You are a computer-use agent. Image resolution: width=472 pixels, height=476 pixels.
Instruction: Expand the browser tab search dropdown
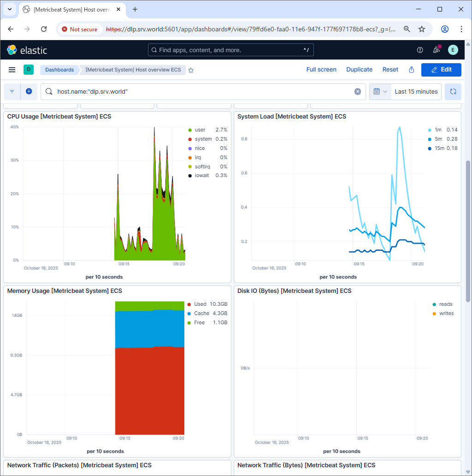(10, 9)
